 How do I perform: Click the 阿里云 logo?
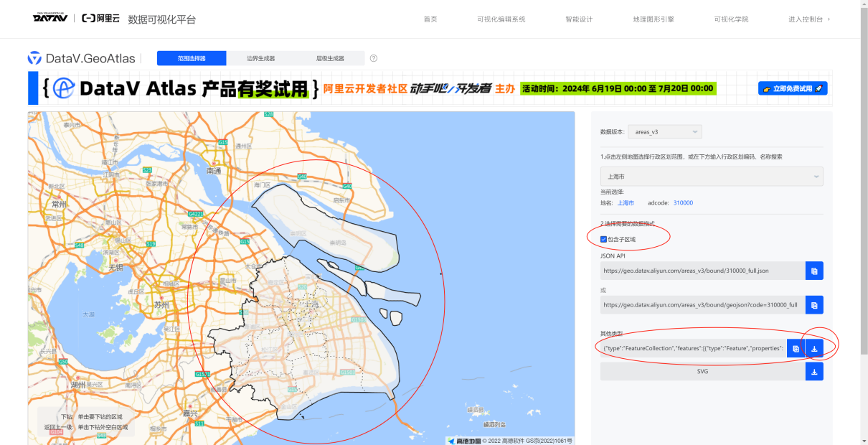pyautogui.click(x=100, y=18)
